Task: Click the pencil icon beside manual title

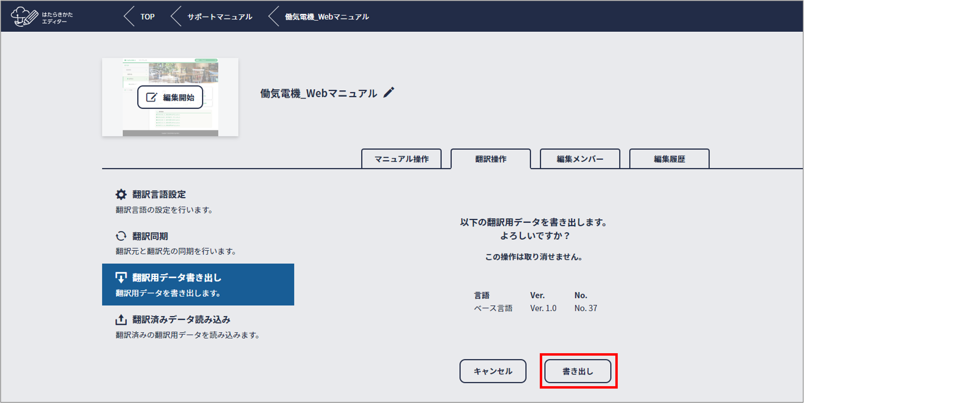Action: pos(388,92)
